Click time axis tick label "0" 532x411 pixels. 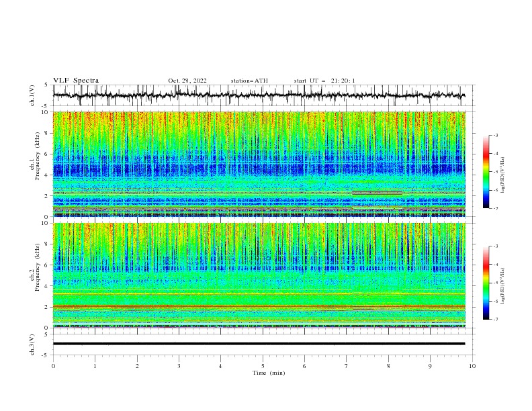[x=53, y=366]
